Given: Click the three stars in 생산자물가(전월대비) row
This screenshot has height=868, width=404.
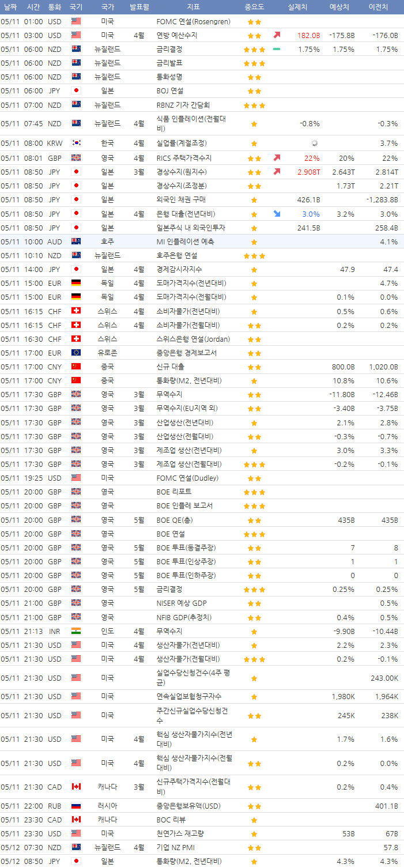Looking at the screenshot, I should [254, 659].
